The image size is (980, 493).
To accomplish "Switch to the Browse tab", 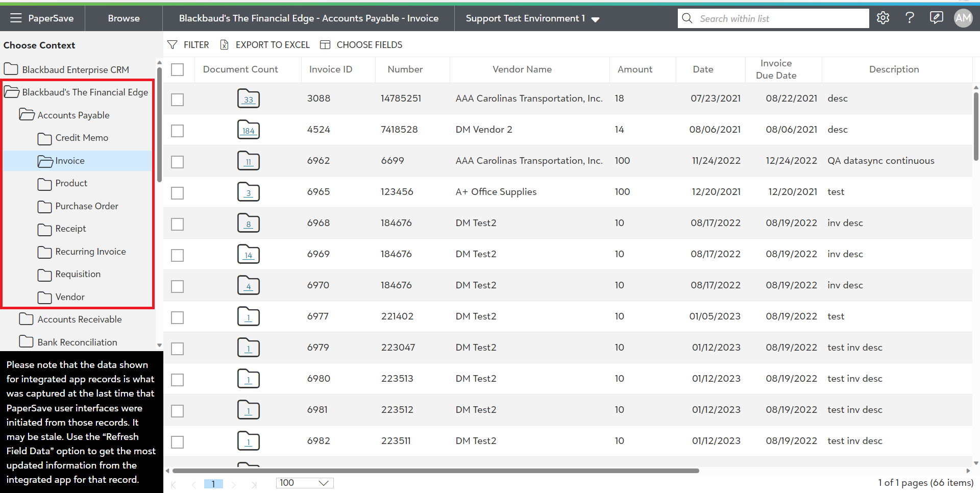I will [x=124, y=18].
